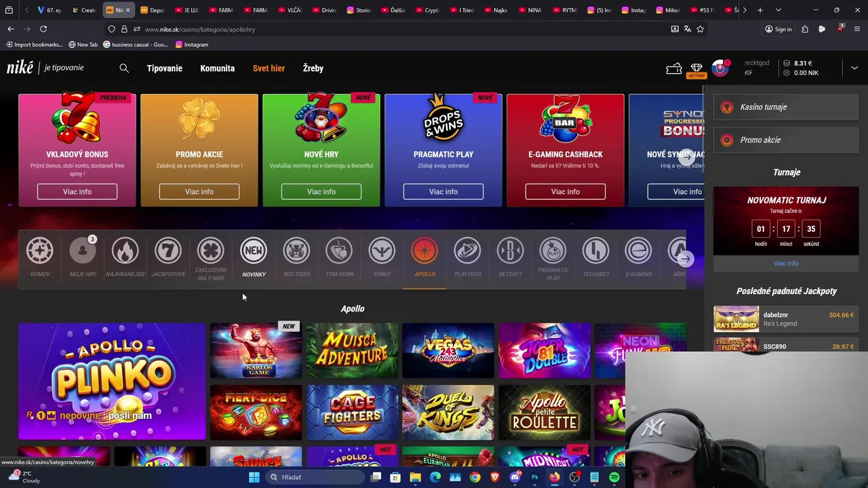Screen dimensions: 868x488
Task: Go to the Svet hier section
Action: click(x=269, y=68)
